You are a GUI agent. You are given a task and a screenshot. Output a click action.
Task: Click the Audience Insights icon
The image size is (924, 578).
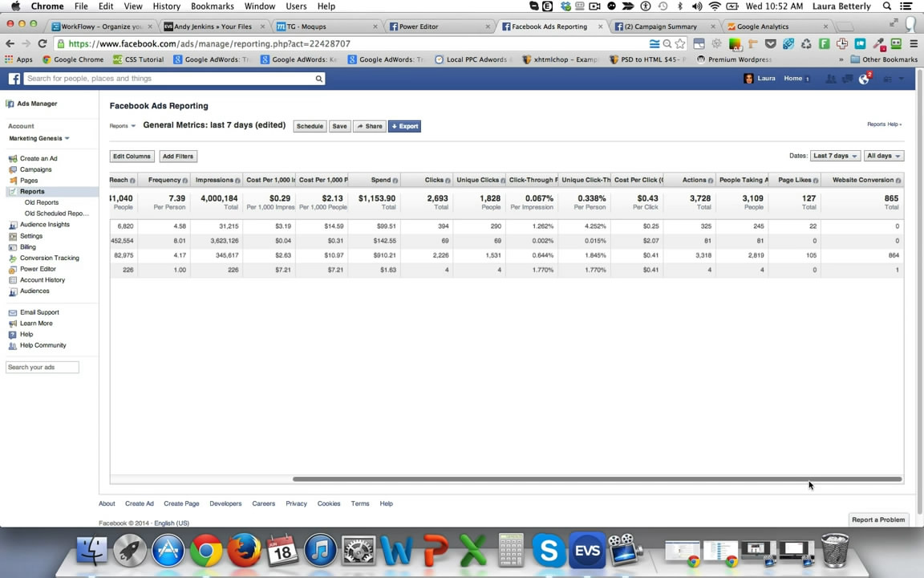[x=12, y=225]
